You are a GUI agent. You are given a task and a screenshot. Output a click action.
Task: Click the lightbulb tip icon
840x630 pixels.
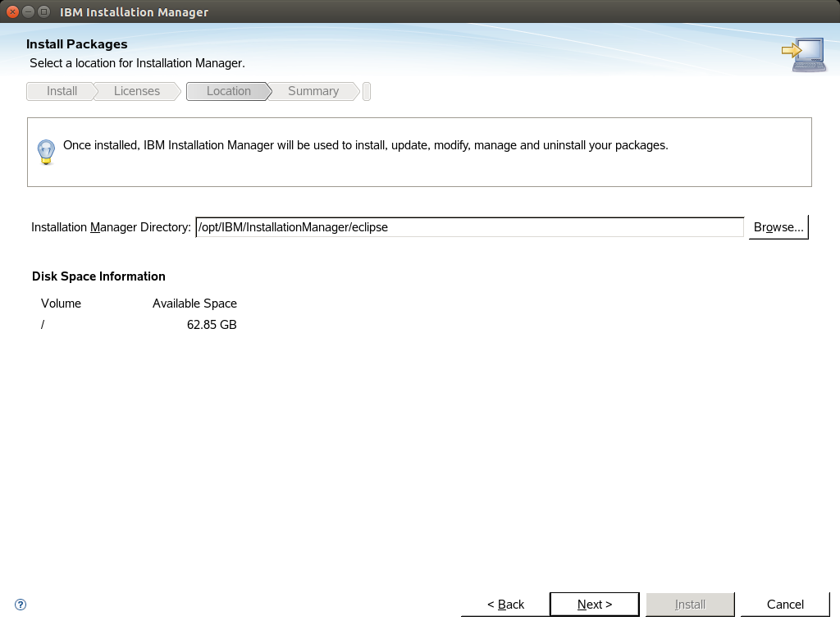click(46, 152)
